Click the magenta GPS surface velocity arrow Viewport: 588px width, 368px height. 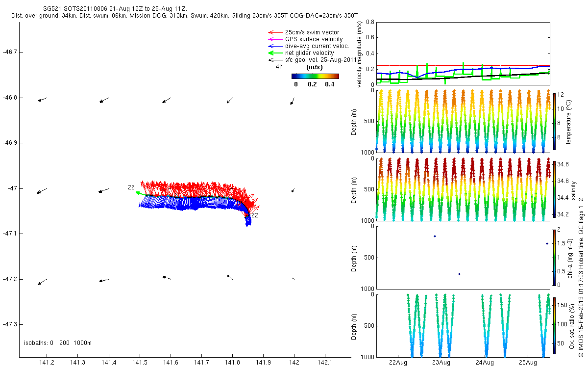274,39
